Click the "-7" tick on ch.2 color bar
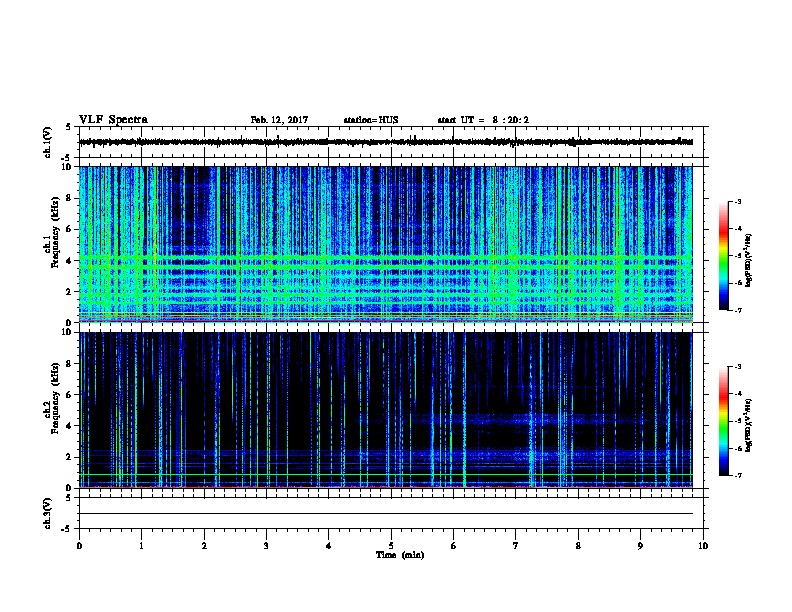792x612 pixels. point(737,475)
